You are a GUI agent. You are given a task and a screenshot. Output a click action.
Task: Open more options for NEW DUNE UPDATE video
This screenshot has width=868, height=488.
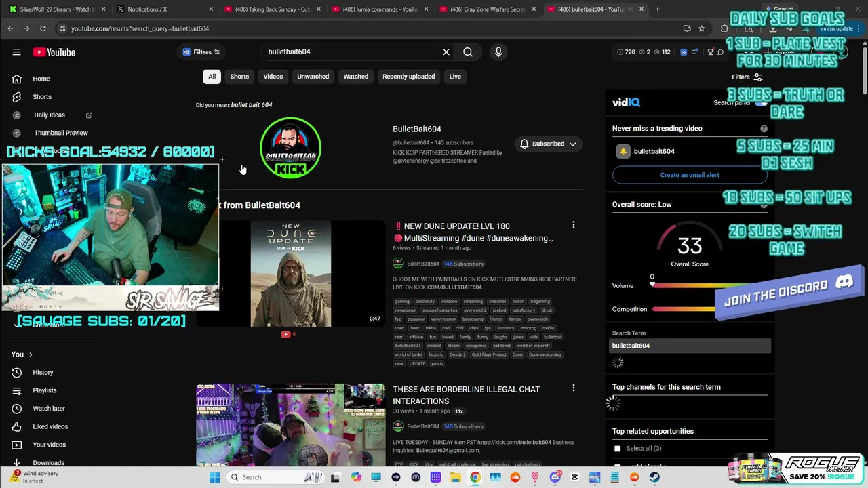point(574,225)
